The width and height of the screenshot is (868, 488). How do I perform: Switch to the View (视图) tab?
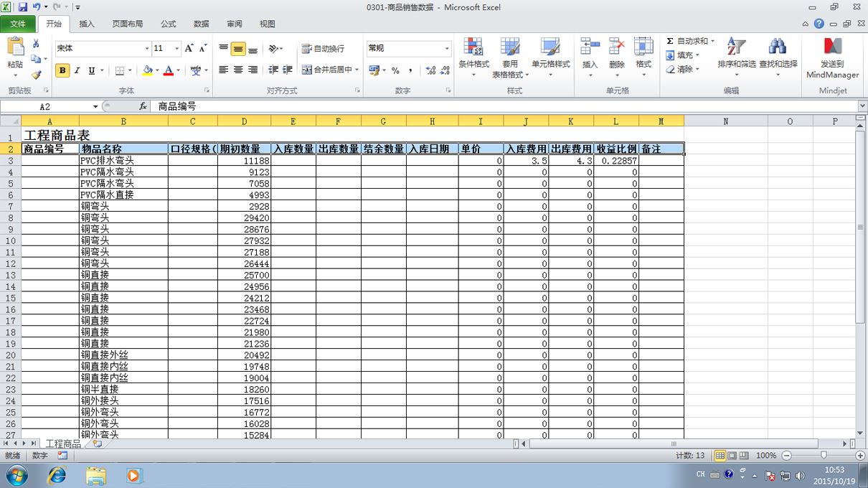point(268,24)
